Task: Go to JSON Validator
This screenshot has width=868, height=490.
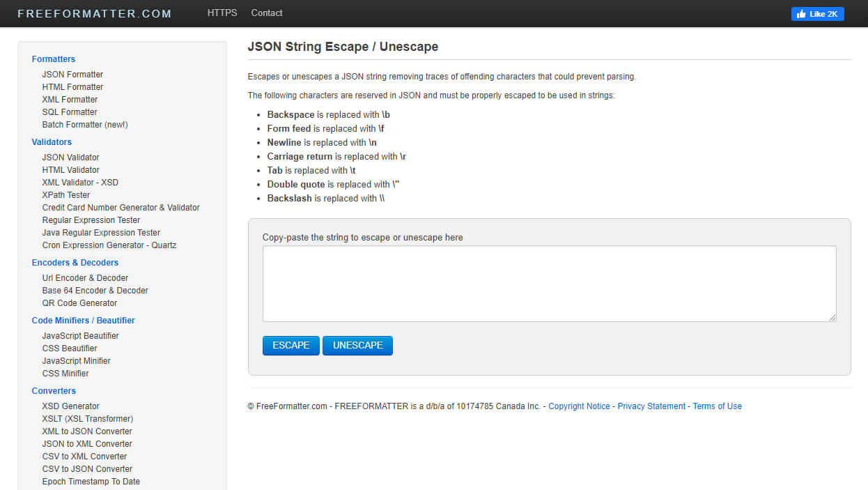Action: click(70, 158)
